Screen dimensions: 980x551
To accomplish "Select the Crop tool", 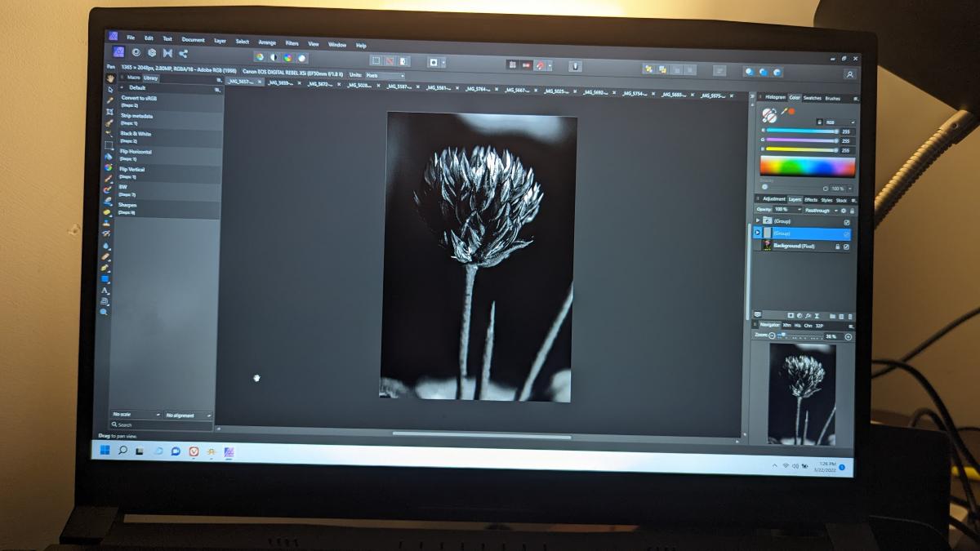I will [x=109, y=112].
